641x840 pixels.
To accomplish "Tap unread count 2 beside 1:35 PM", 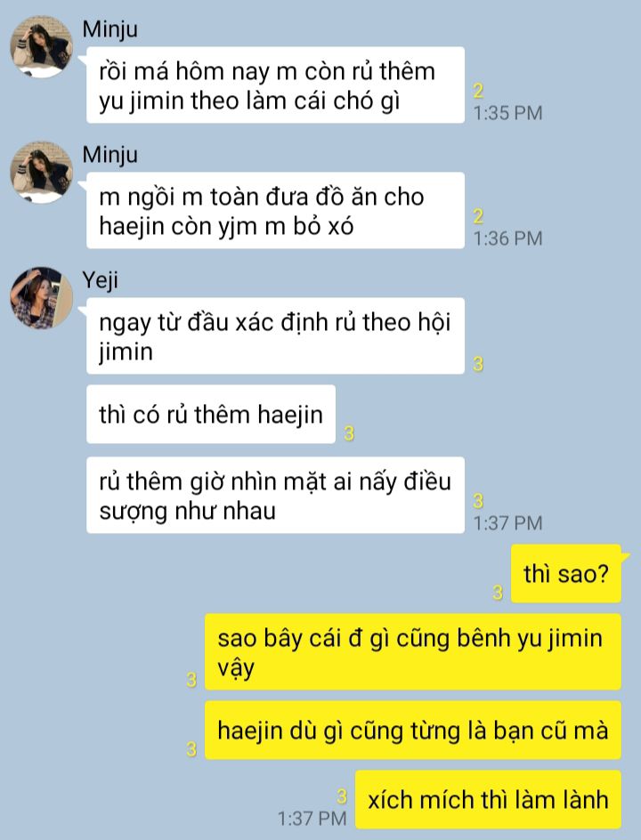I will (x=479, y=91).
